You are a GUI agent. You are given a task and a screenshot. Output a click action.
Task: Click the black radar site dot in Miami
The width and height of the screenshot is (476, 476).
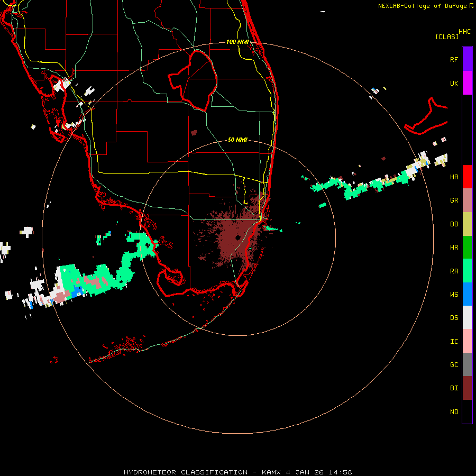tap(237, 237)
